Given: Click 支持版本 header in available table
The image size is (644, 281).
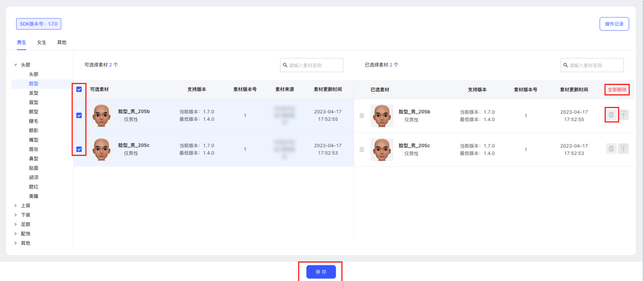Looking at the screenshot, I should (197, 89).
